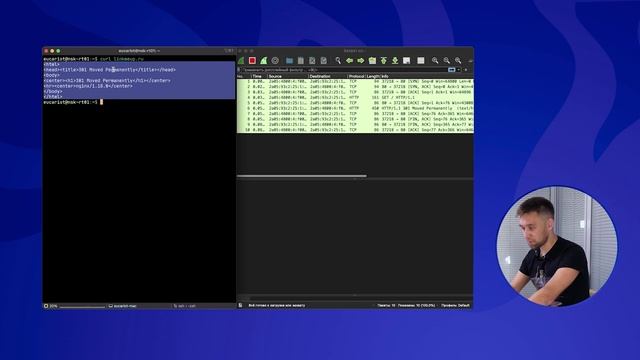Open the display filter bookmark menu
The height and width of the screenshot is (360, 640).
(239, 70)
